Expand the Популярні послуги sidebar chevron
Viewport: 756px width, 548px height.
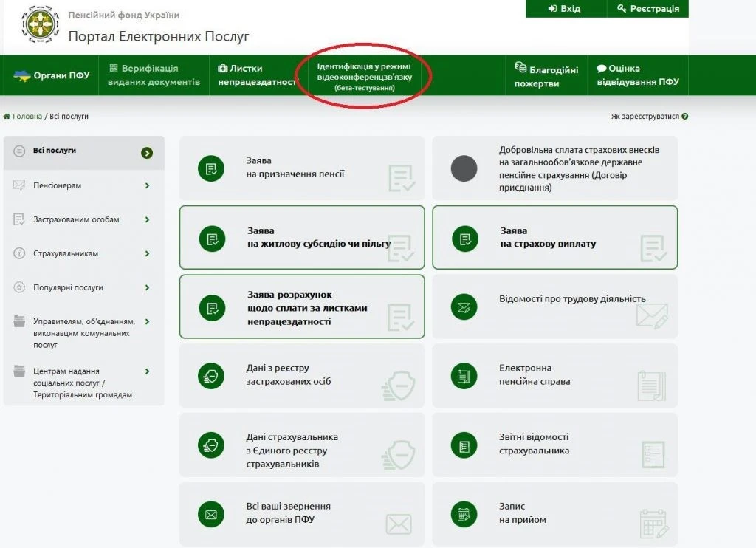pos(147,287)
